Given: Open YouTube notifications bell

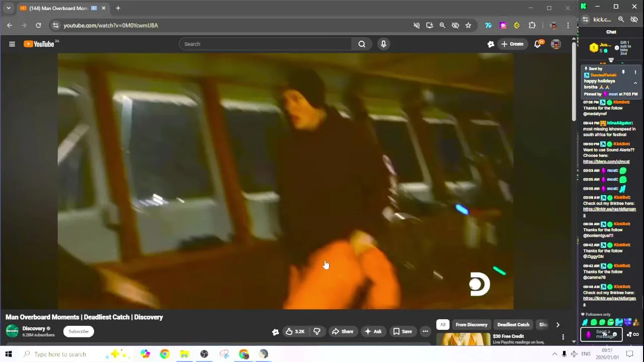Looking at the screenshot, I should (x=537, y=44).
